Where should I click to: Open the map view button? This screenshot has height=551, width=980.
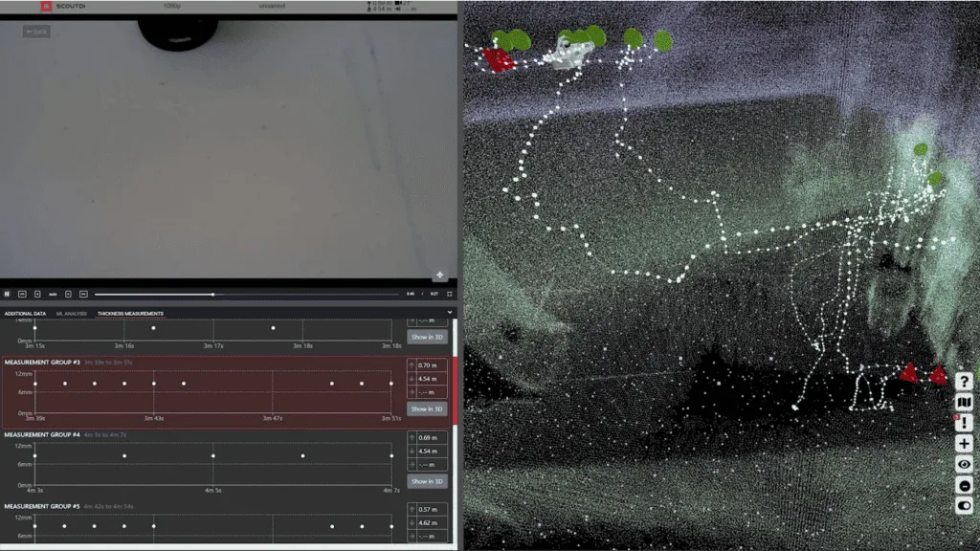pyautogui.click(x=964, y=402)
